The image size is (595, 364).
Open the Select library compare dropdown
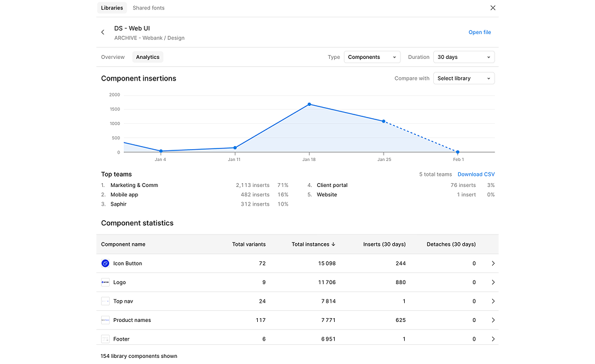pos(464,79)
